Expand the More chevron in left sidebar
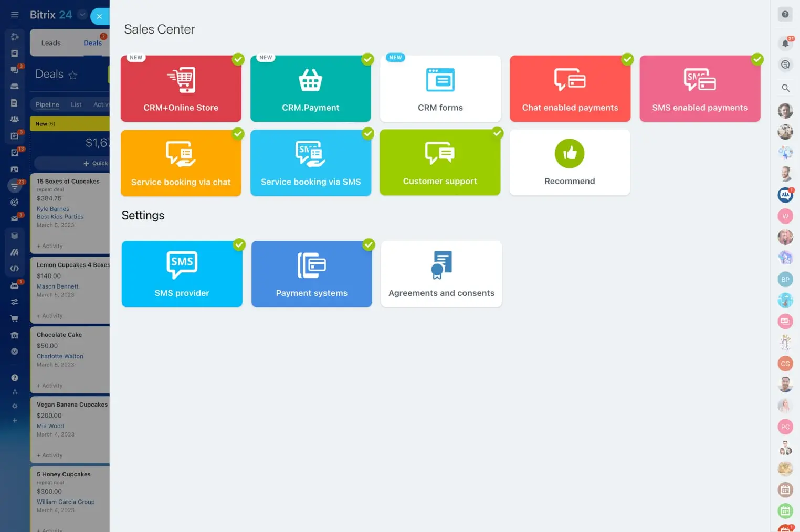The width and height of the screenshot is (800, 532). (x=15, y=352)
